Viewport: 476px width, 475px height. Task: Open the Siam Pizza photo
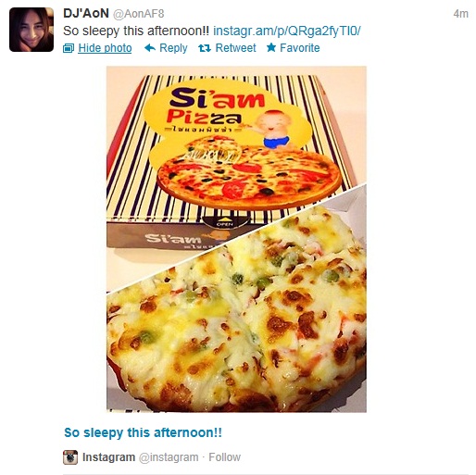click(x=236, y=239)
